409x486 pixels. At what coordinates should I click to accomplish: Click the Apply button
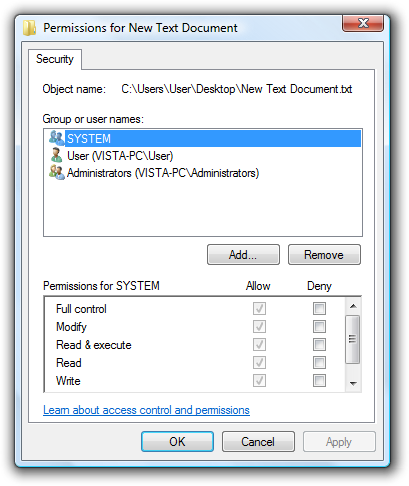339,442
